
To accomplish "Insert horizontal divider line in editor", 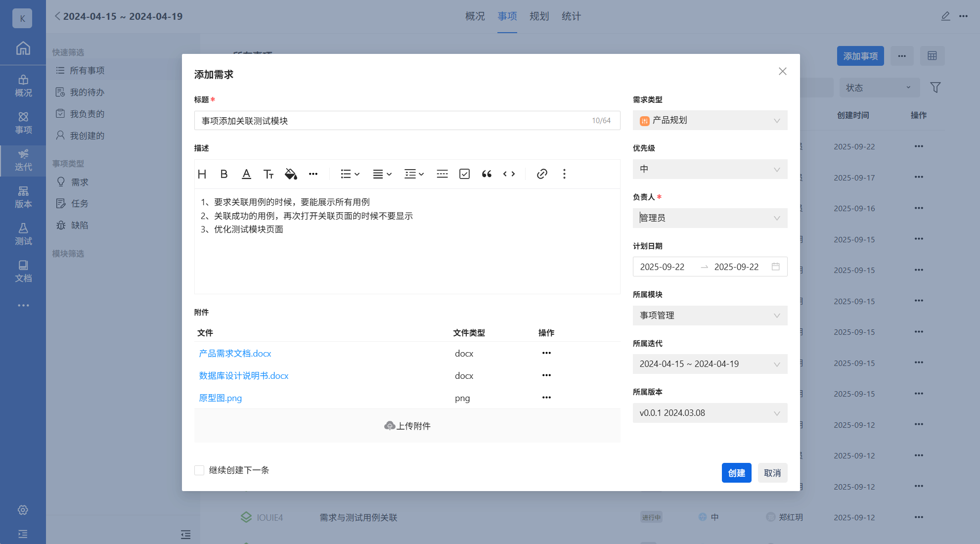I will pyautogui.click(x=442, y=174).
